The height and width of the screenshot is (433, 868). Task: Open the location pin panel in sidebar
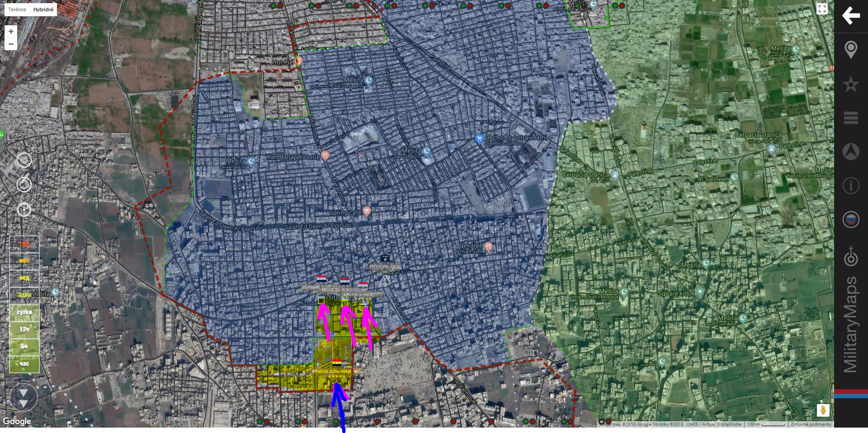851,50
